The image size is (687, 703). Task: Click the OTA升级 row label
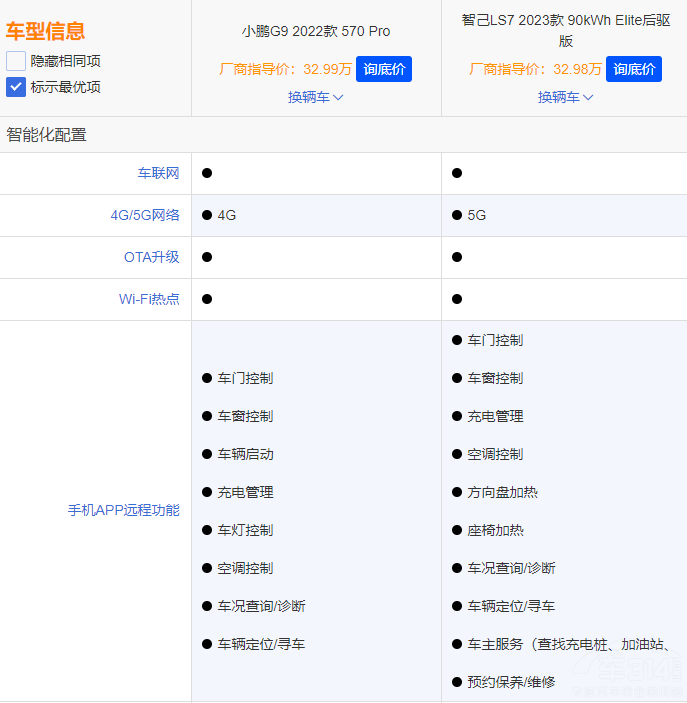(151, 257)
